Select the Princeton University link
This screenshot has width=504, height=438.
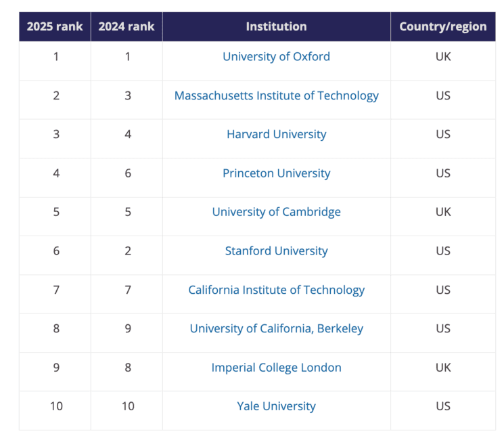pos(276,173)
